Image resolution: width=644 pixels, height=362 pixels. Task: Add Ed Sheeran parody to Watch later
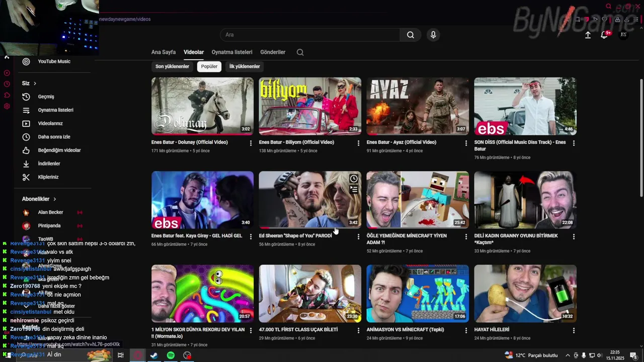click(354, 179)
